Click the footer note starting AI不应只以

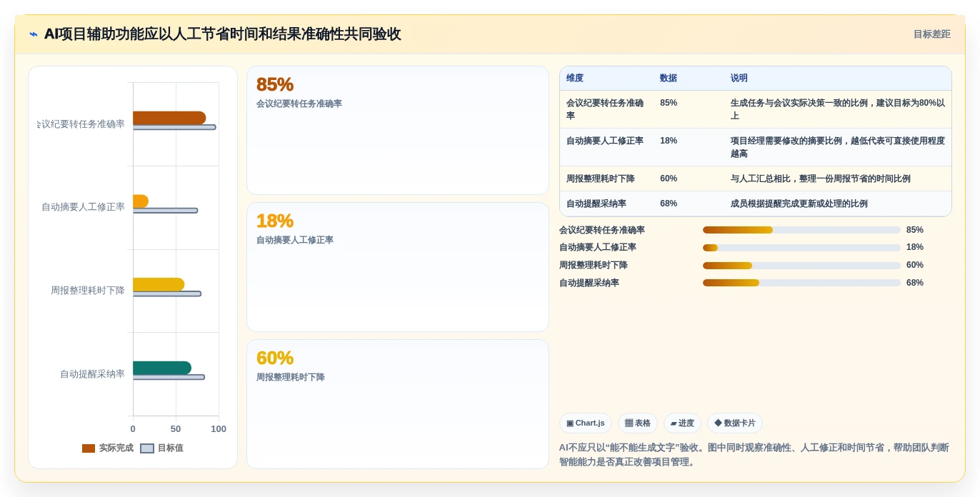click(754, 455)
